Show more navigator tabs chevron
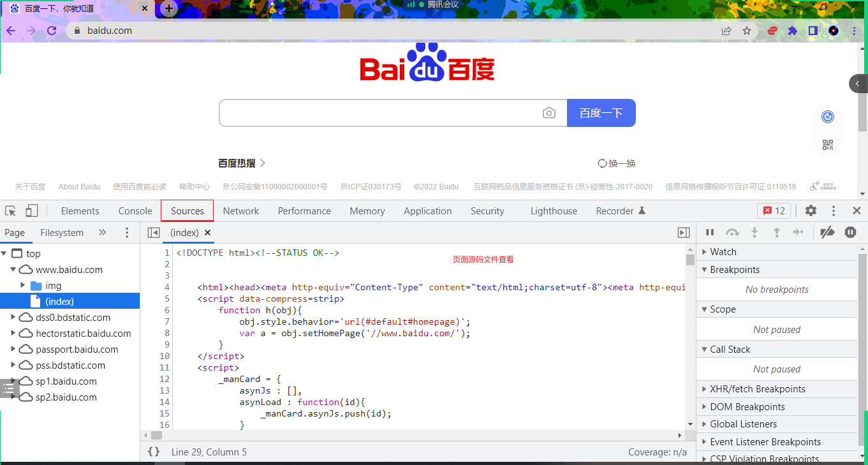 coord(102,233)
